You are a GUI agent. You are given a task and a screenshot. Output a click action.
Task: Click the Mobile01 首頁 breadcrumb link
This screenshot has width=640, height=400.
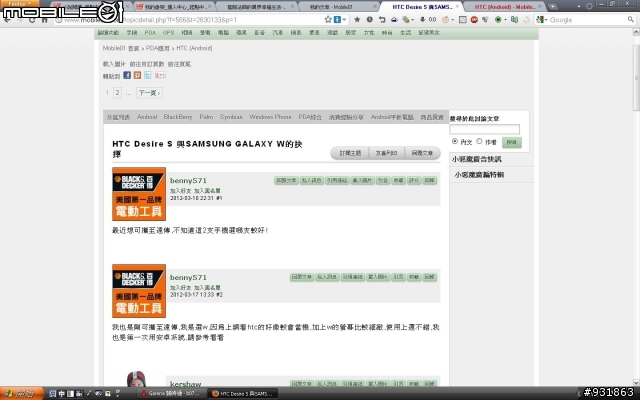coord(121,48)
